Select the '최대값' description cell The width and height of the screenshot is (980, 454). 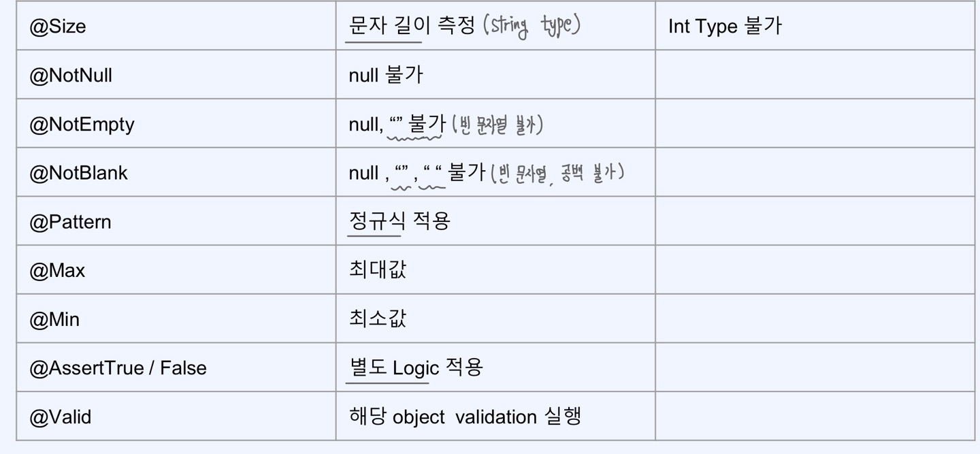tap(495, 270)
